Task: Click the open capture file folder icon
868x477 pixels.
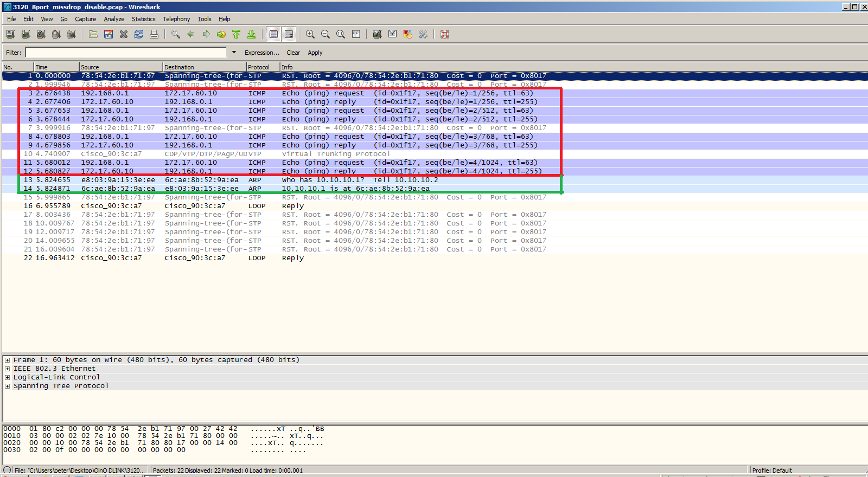Action: (x=93, y=34)
